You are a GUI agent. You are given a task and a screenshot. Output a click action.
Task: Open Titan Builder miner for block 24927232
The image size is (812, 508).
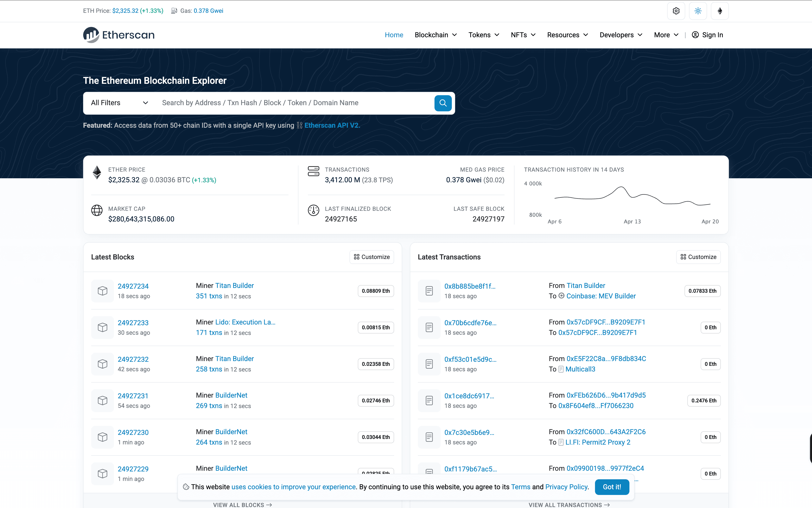tap(235, 358)
